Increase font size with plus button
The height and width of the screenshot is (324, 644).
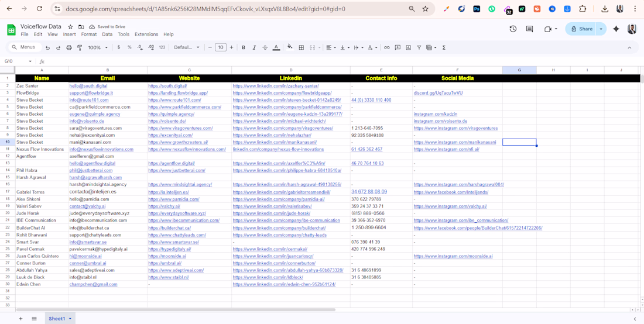(232, 47)
